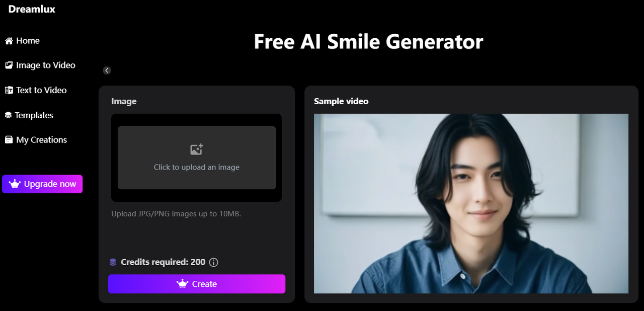The height and width of the screenshot is (311, 644).
Task: Open the Home menu item
Action: [x=22, y=41]
